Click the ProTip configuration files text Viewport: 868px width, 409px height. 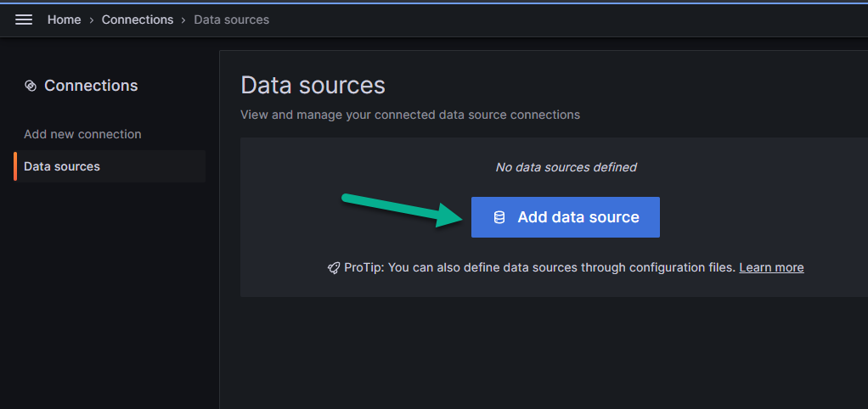539,267
